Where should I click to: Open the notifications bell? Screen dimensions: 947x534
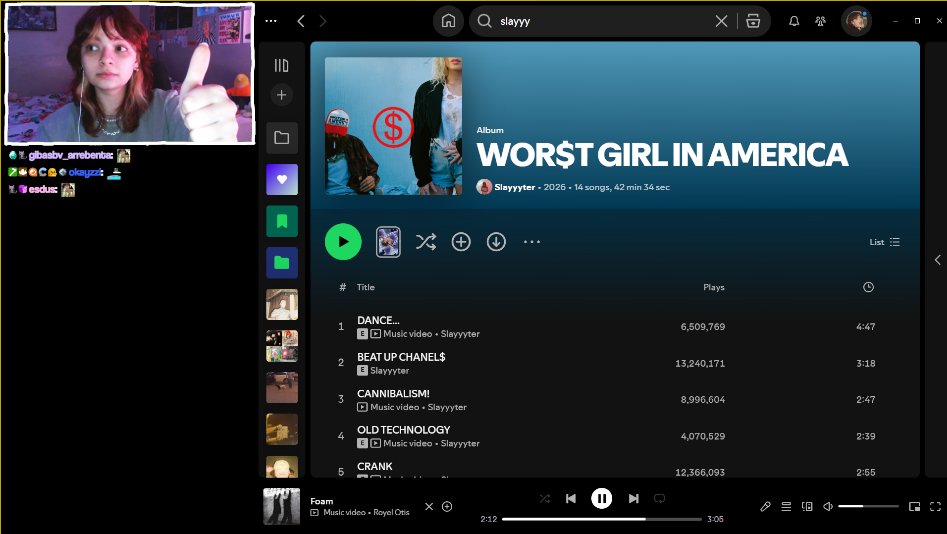794,21
